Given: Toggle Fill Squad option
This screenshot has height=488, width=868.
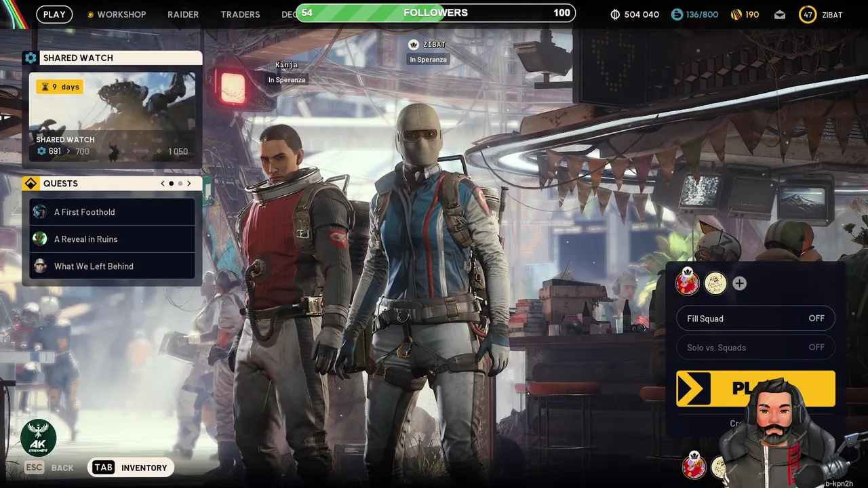Looking at the screenshot, I should tap(755, 319).
